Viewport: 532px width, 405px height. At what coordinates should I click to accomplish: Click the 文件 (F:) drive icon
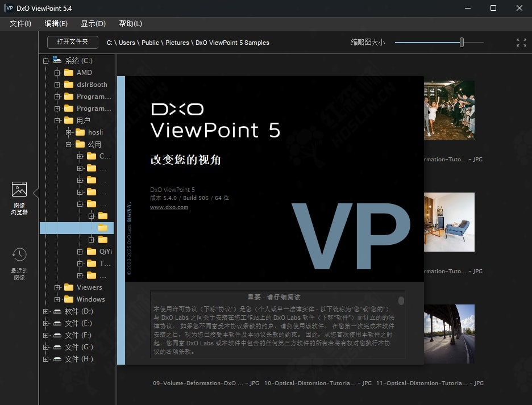[57, 335]
